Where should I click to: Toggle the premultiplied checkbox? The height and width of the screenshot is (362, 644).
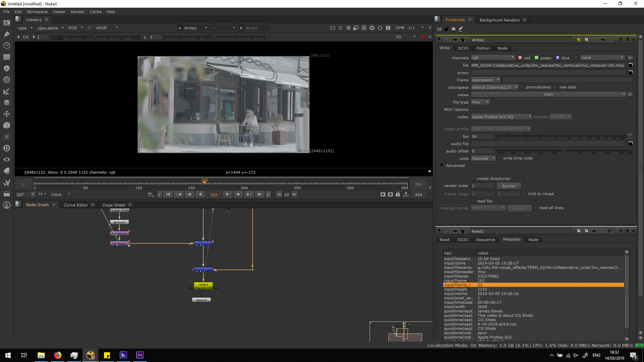point(522,87)
